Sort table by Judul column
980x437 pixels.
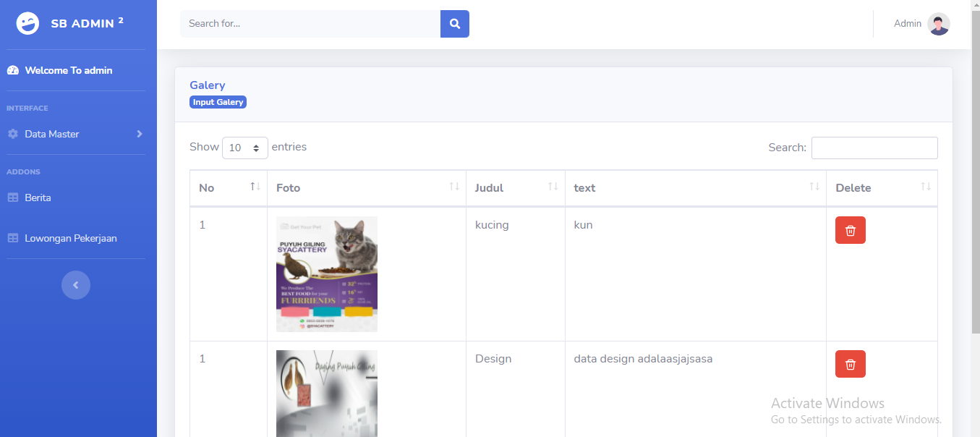(x=516, y=188)
